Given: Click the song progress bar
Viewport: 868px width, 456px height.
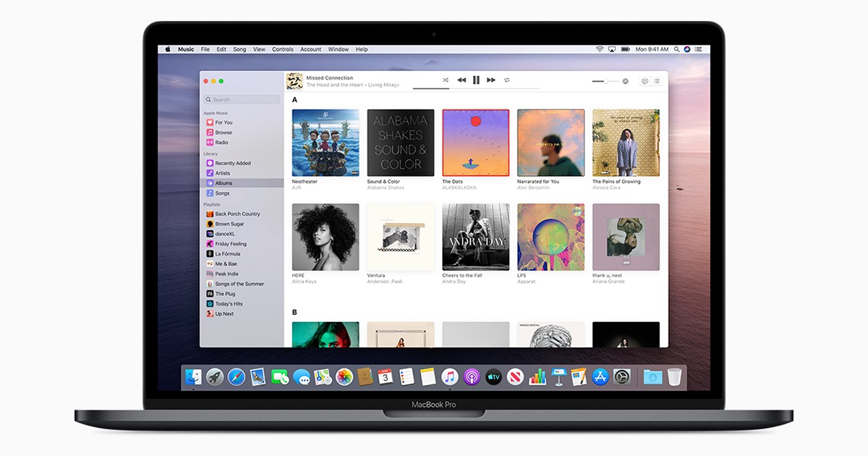Looking at the screenshot, I should 476,89.
